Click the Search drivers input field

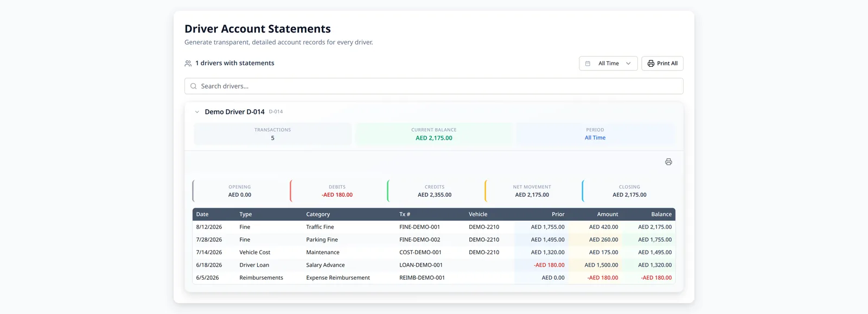pos(434,86)
